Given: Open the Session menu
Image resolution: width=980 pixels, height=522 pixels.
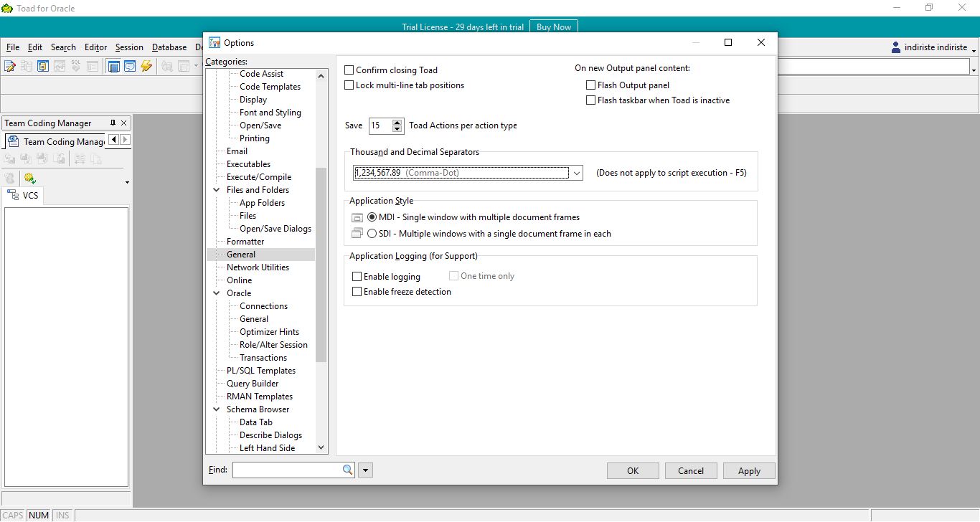Looking at the screenshot, I should coord(129,47).
